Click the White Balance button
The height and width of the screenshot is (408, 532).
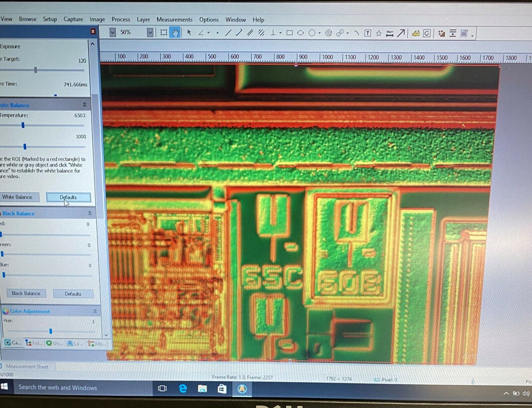[x=18, y=197]
